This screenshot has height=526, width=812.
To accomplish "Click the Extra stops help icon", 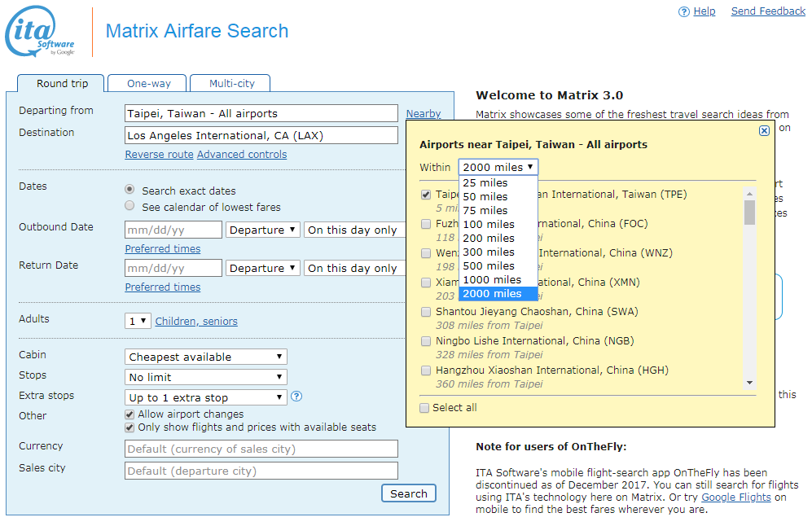I will (x=296, y=397).
